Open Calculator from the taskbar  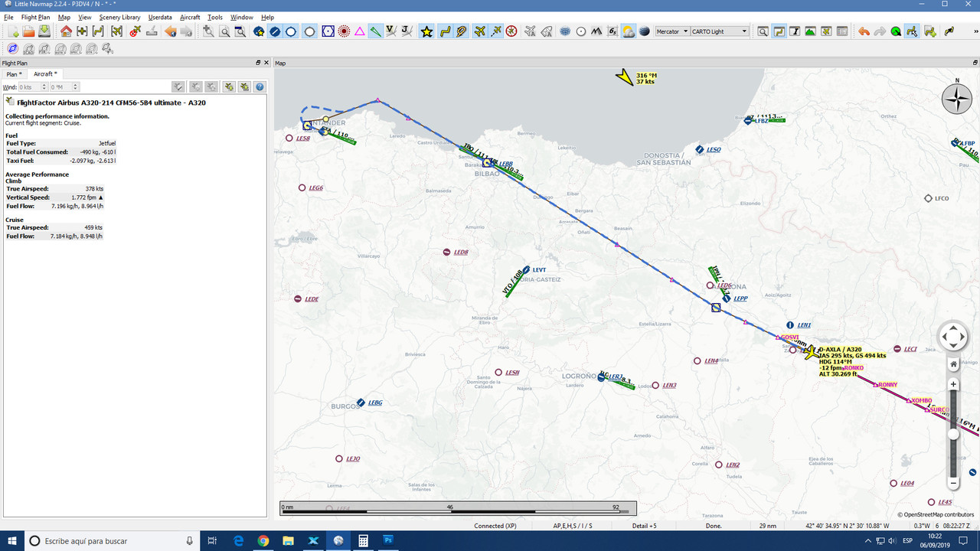click(363, 541)
